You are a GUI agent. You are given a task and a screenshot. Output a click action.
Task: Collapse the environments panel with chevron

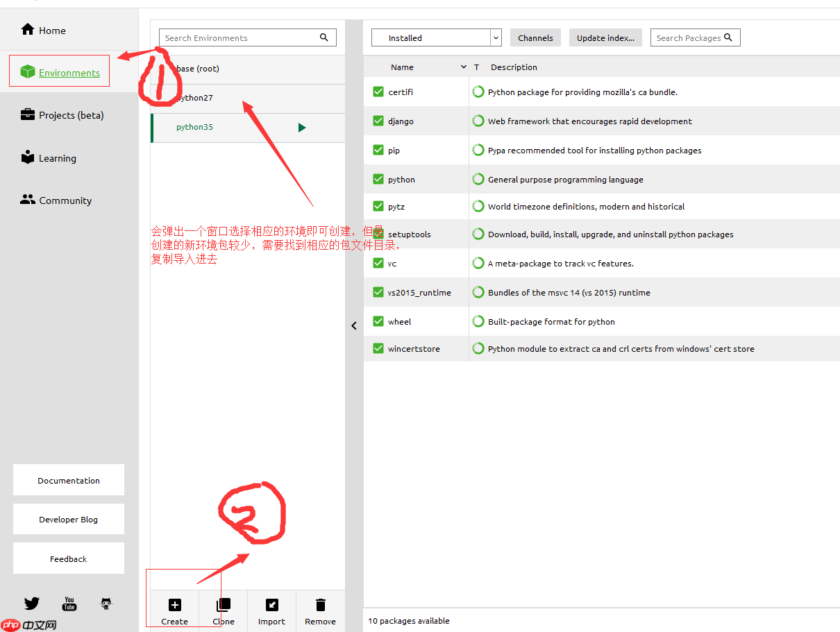(x=354, y=325)
